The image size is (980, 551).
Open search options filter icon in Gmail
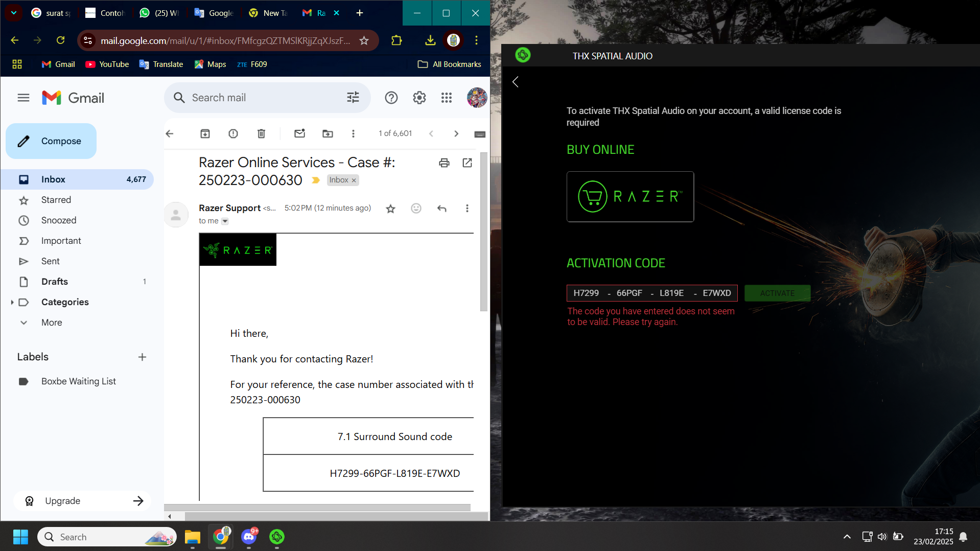pos(353,98)
